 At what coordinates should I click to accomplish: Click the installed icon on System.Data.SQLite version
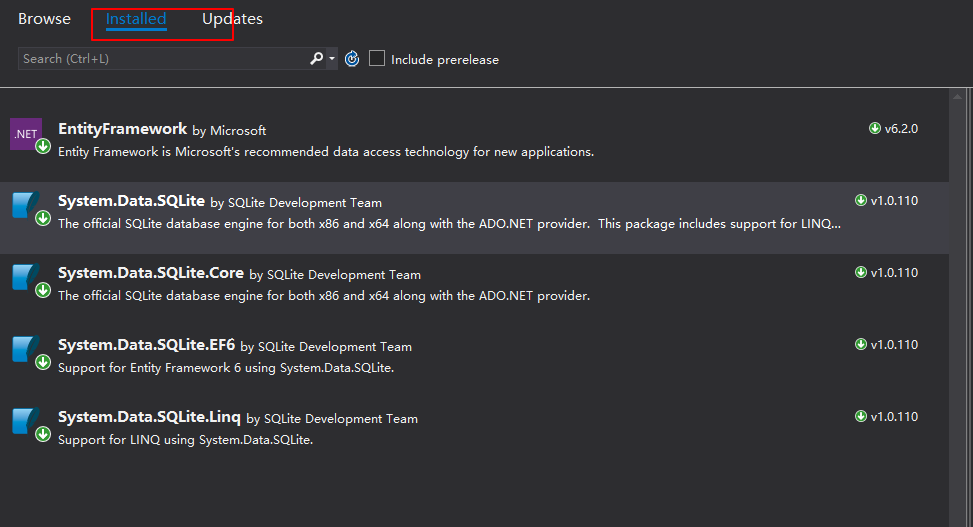(861, 200)
